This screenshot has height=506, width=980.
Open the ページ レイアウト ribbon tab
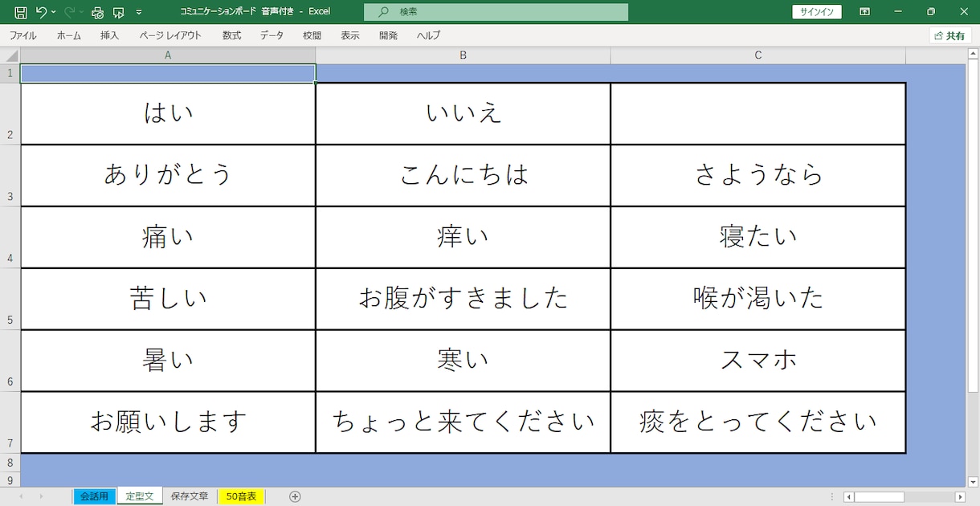(170, 35)
